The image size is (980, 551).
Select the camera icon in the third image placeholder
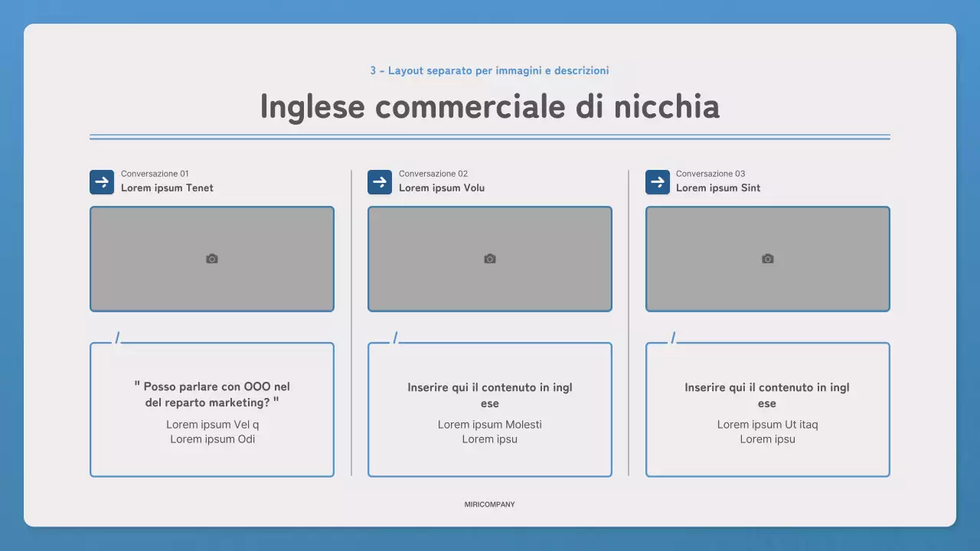pos(767,259)
